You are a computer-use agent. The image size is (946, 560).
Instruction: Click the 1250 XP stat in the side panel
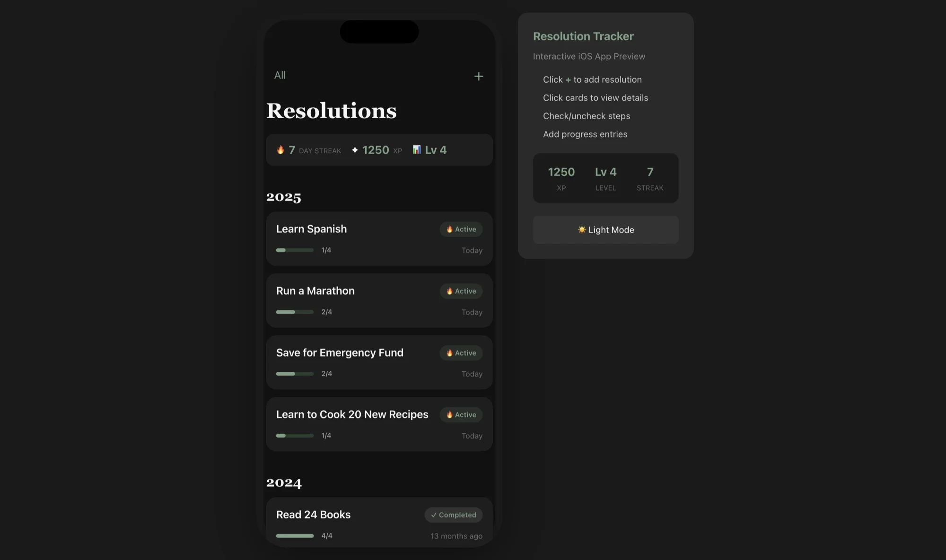point(561,178)
